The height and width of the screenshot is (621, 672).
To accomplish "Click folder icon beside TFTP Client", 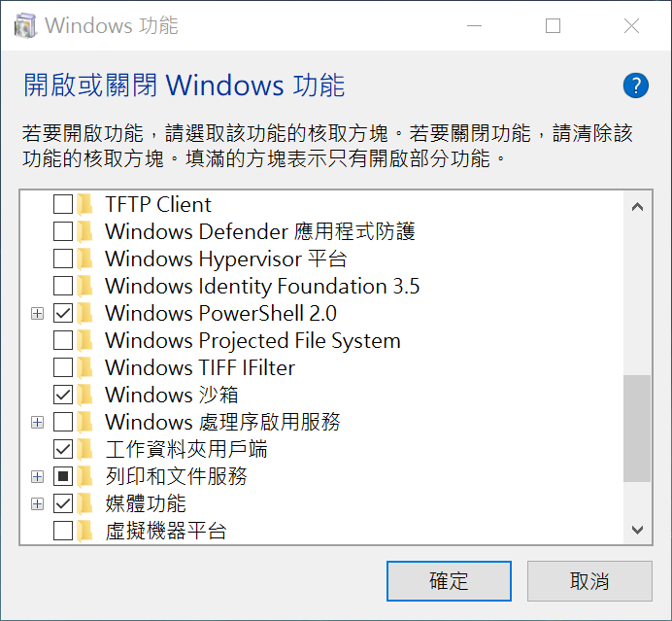I will (x=86, y=205).
